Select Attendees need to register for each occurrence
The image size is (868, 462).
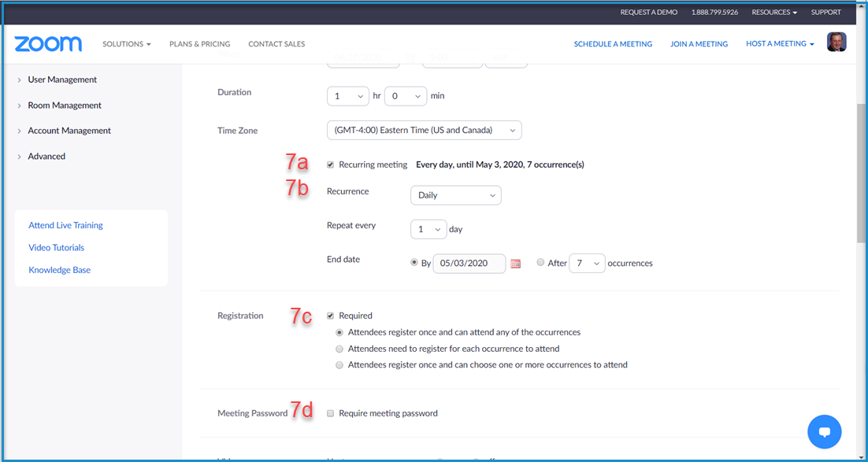340,349
